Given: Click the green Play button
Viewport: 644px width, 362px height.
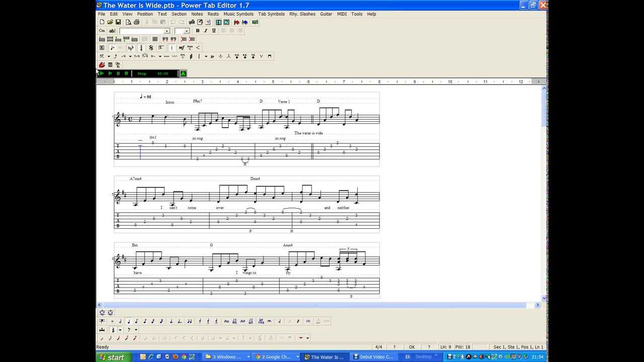Looking at the screenshot, I should point(110,73).
